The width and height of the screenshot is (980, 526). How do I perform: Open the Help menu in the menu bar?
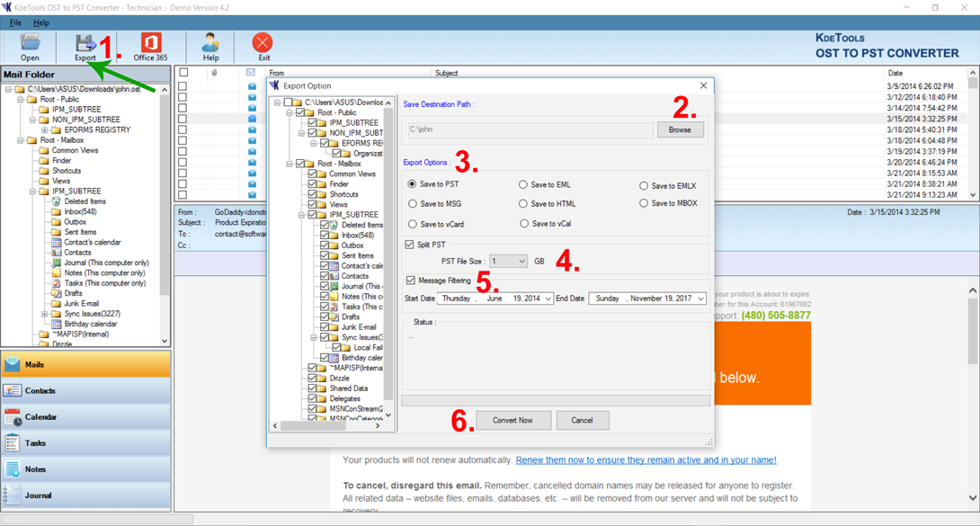coord(41,22)
